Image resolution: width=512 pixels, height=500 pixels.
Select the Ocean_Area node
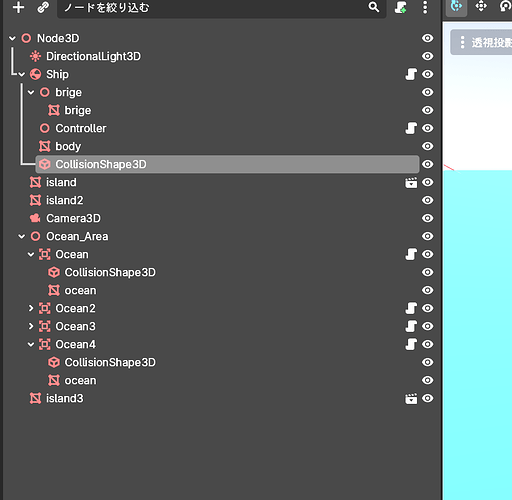coord(77,236)
